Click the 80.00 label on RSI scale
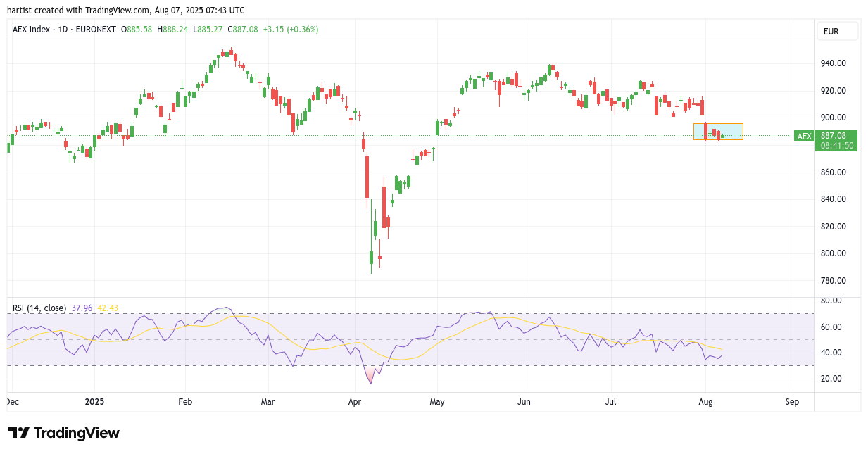 [831, 301]
